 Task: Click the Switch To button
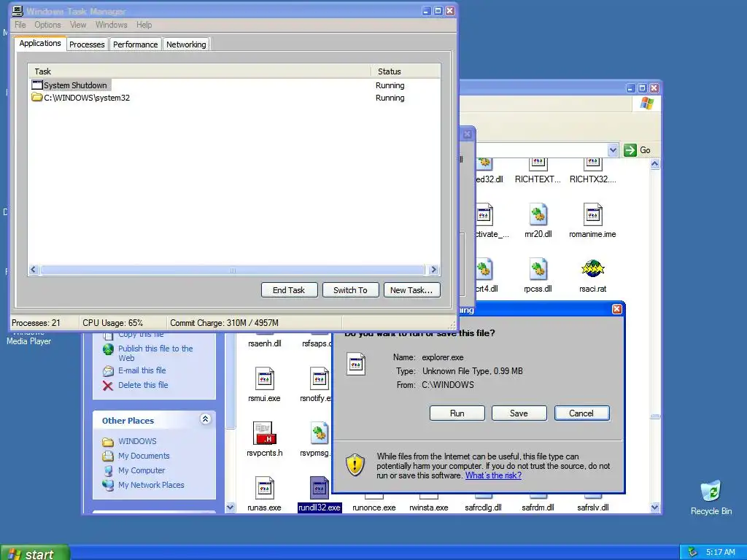(x=351, y=290)
